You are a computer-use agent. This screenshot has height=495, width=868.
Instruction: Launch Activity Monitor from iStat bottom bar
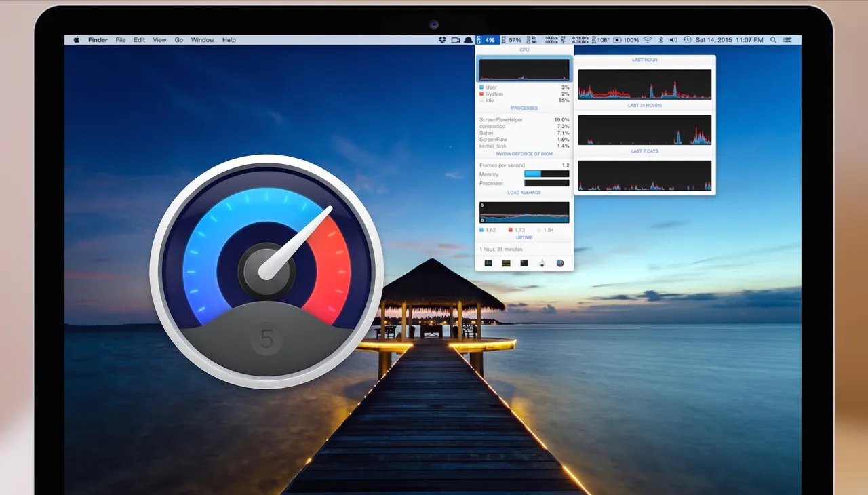(488, 263)
